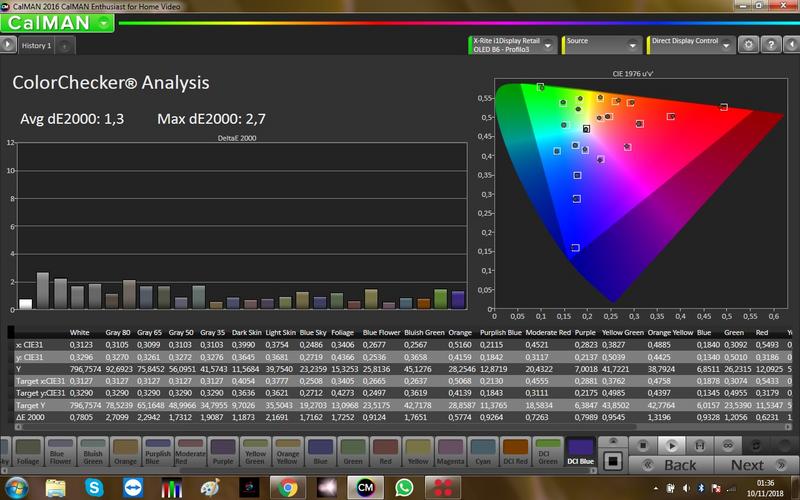Screen dimensions: 800x500
Task: Expand the left side panel arrow
Action: tap(7, 45)
